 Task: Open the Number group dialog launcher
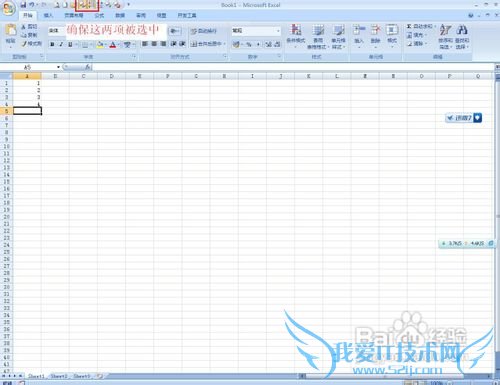click(x=279, y=57)
